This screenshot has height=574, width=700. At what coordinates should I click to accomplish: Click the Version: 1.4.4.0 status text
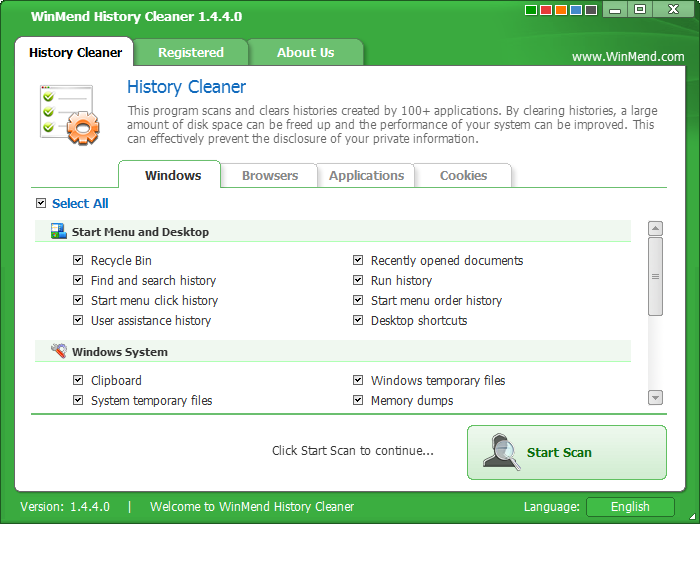65,507
